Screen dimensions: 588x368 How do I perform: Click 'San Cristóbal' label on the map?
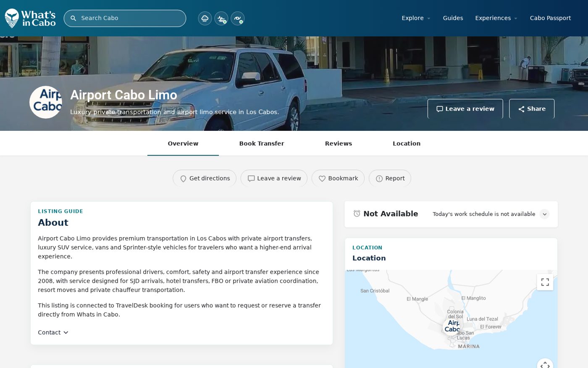click(x=375, y=291)
